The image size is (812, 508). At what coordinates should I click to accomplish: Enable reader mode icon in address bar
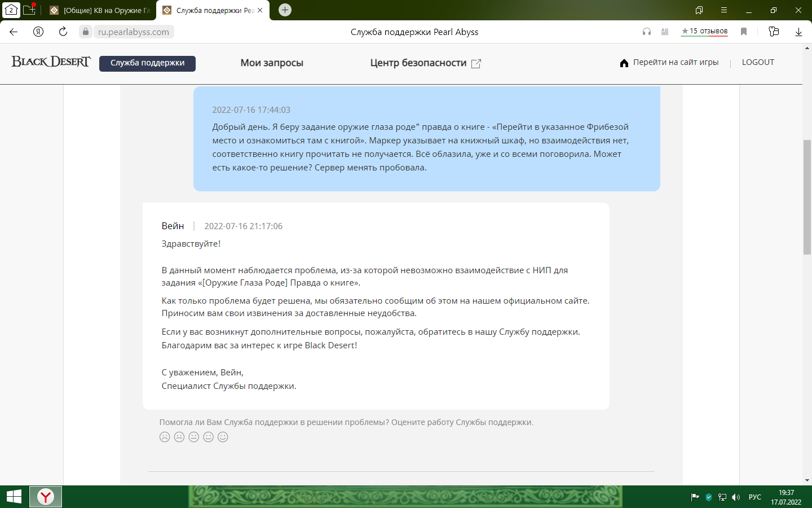(x=665, y=32)
